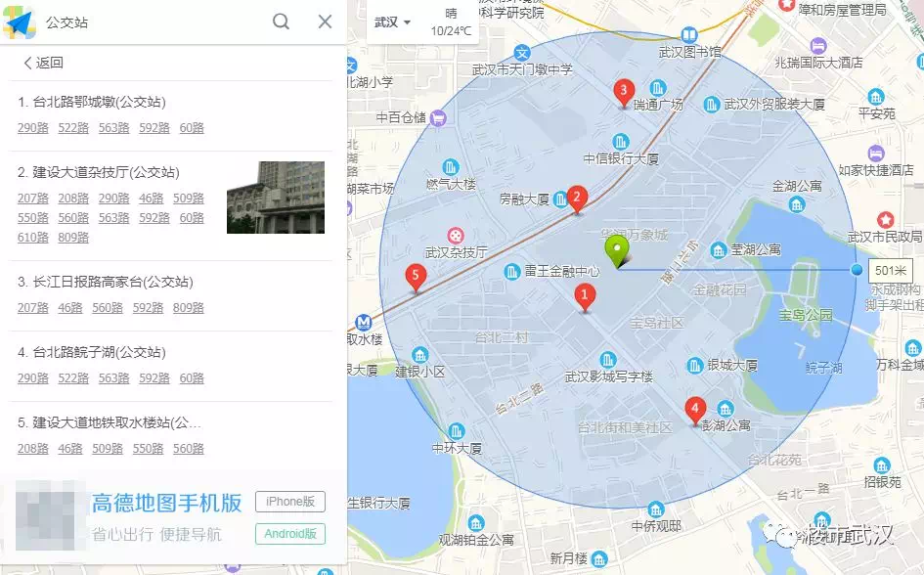Image resolution: width=924 pixels, height=575 pixels.
Task: Click the 取水楼 metro station icon
Action: (364, 323)
